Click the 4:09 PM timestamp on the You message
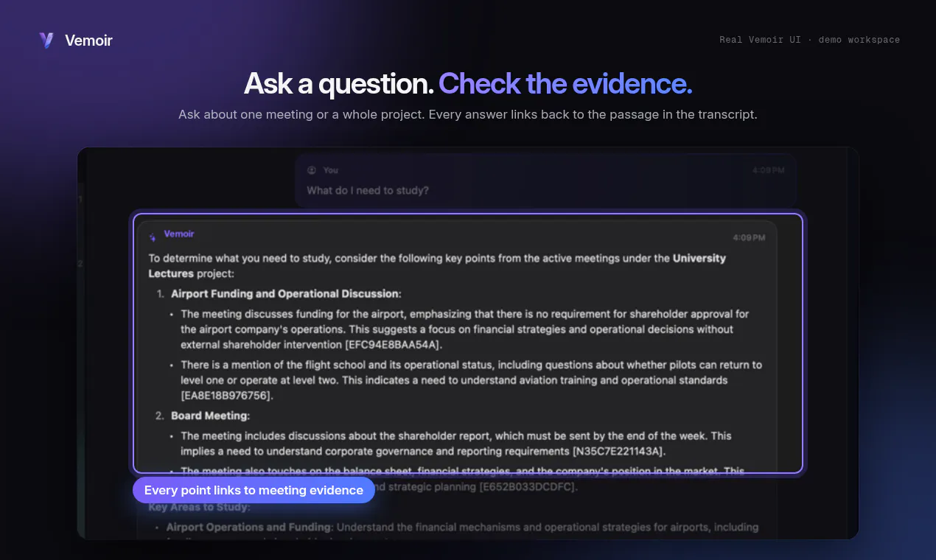Viewport: 936px width, 560px height. (x=768, y=170)
